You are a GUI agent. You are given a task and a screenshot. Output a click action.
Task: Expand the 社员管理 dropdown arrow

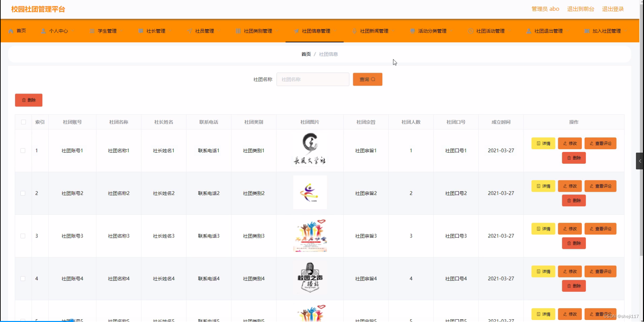(x=219, y=31)
